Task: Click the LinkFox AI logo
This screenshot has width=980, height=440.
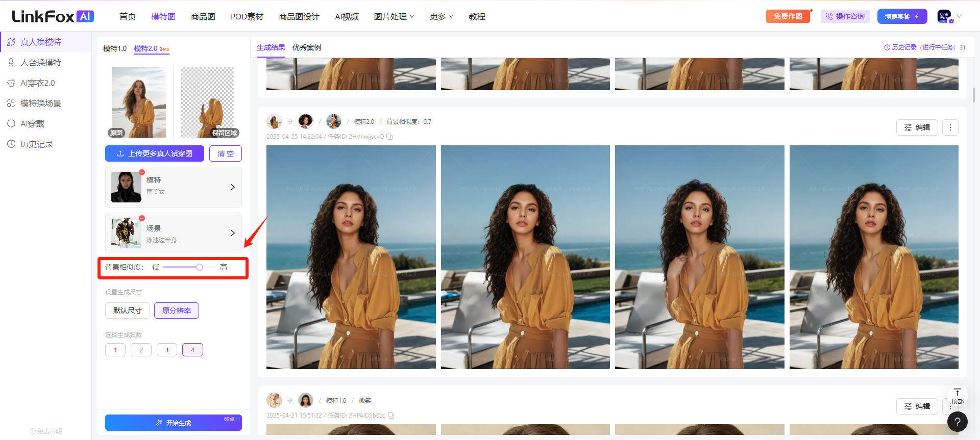Action: pyautogui.click(x=53, y=16)
